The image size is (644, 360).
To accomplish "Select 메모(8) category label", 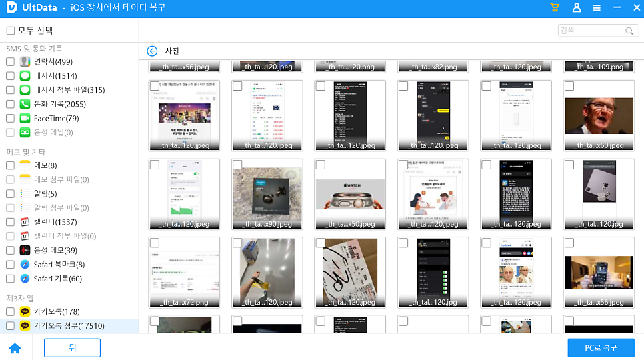I will (45, 165).
